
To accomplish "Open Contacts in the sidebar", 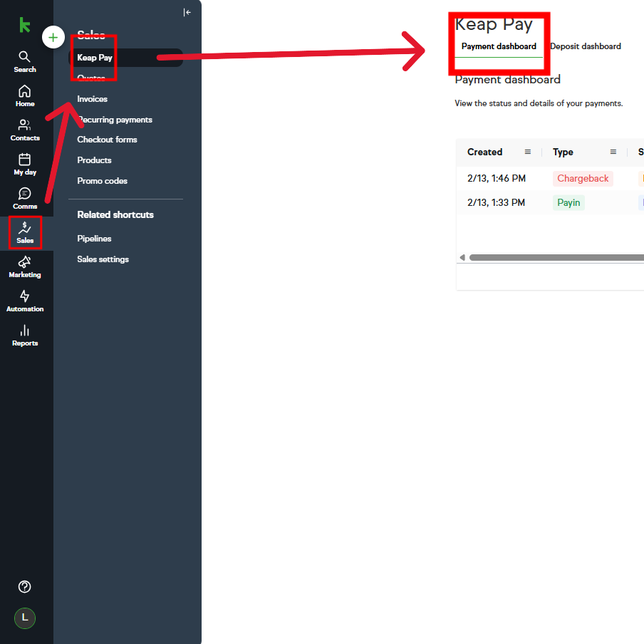I will pos(25,130).
